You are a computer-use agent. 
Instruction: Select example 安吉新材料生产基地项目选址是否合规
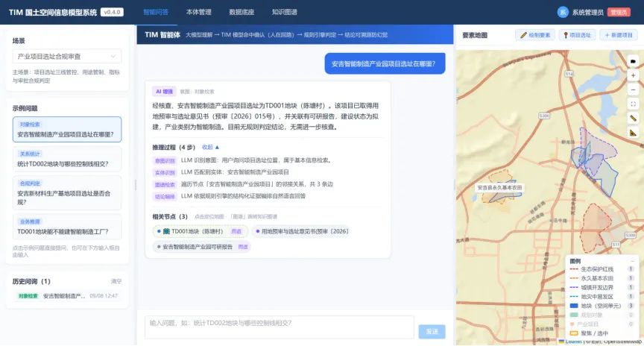pyautogui.click(x=67, y=192)
